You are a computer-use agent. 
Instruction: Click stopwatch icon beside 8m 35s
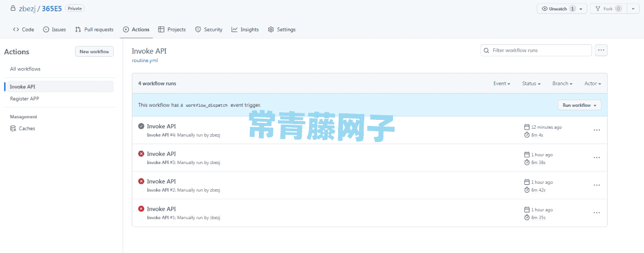pos(527,217)
